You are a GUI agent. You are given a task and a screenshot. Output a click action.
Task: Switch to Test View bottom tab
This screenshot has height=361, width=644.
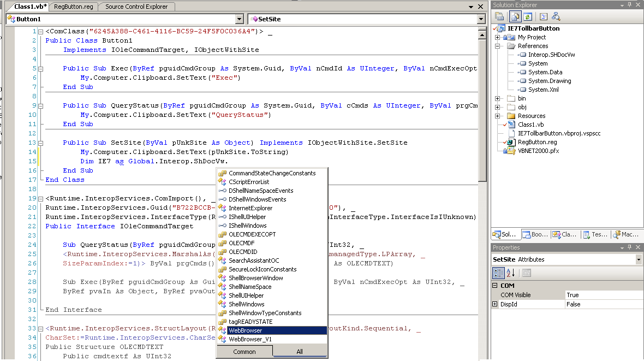pos(595,234)
